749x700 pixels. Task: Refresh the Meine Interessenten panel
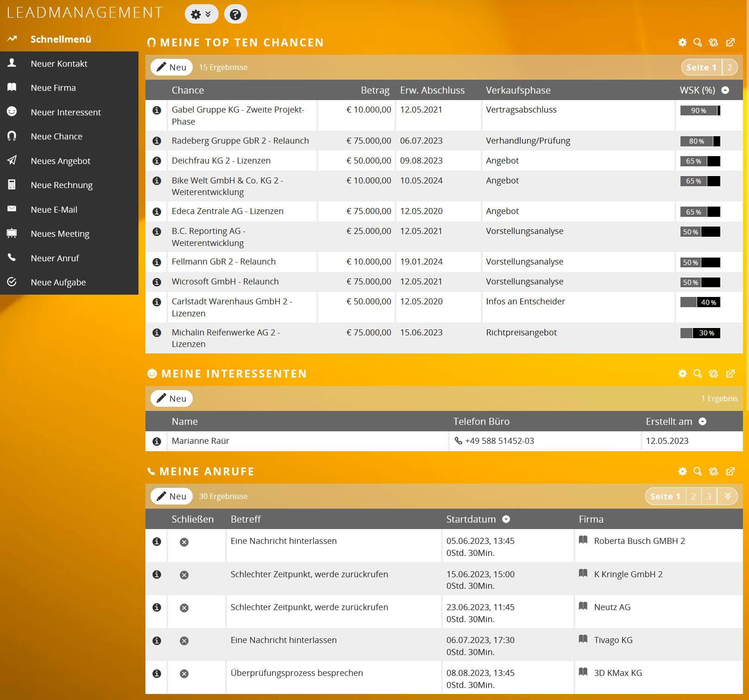[714, 374]
